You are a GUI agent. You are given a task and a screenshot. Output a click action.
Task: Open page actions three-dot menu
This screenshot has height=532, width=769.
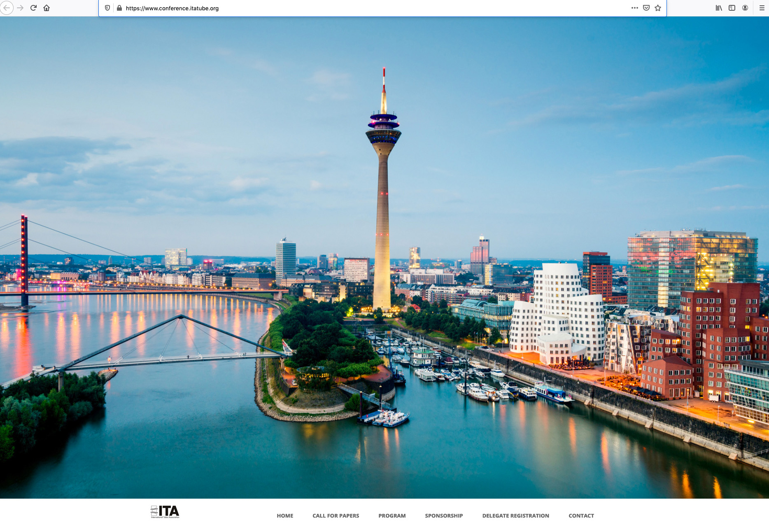pyautogui.click(x=634, y=8)
